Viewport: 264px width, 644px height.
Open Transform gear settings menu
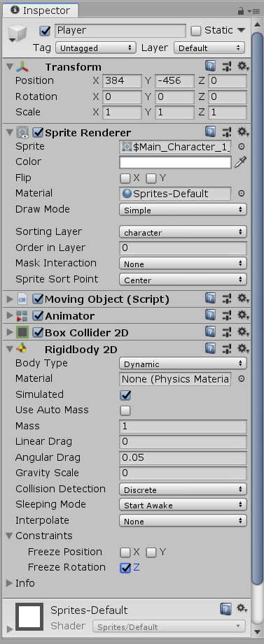pyautogui.click(x=244, y=66)
